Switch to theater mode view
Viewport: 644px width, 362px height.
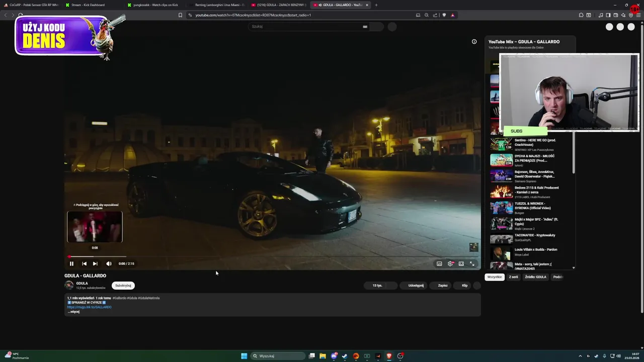(461, 263)
